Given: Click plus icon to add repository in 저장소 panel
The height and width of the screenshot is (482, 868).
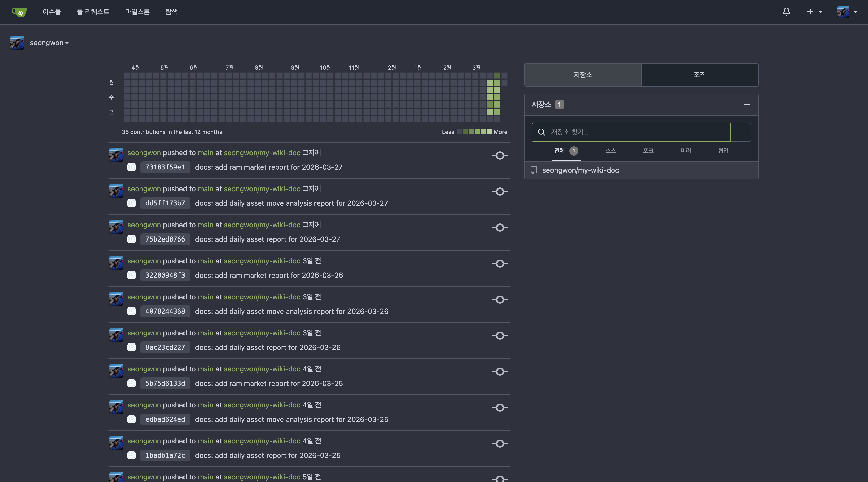Looking at the screenshot, I should pos(747,105).
